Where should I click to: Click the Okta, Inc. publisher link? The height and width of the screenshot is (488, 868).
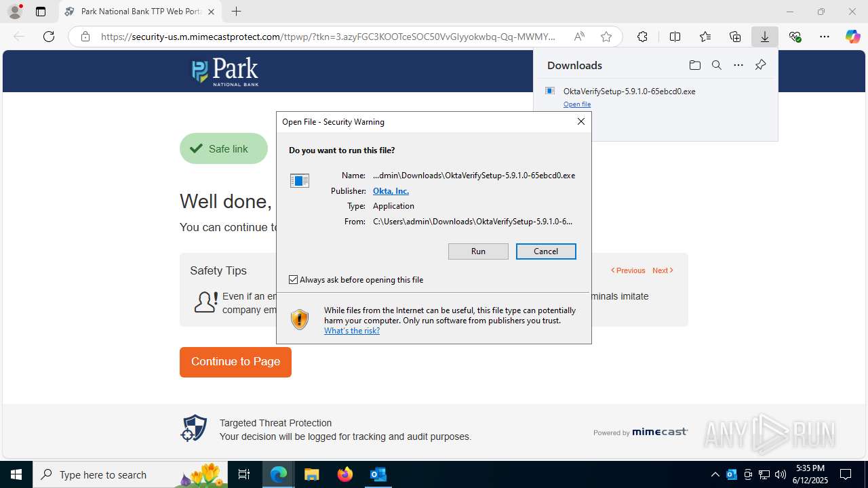[x=391, y=191]
